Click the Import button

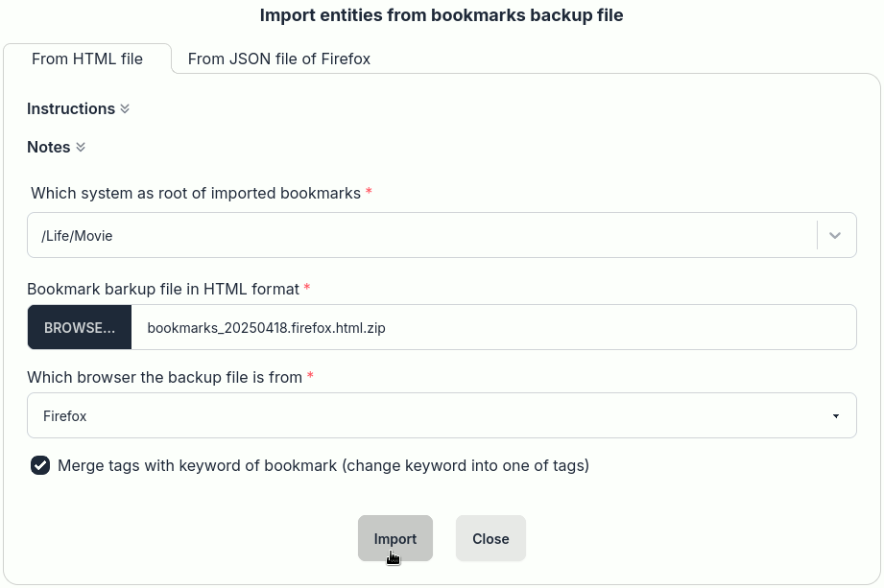[x=394, y=538]
